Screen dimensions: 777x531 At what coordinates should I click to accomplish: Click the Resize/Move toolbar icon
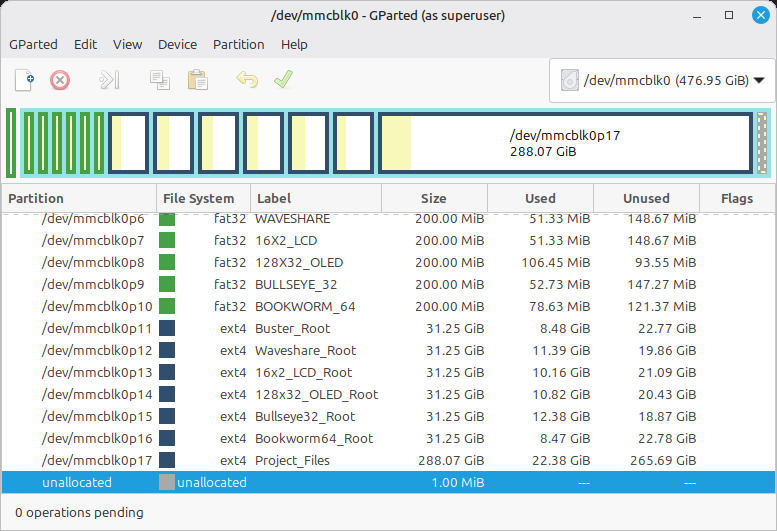[x=110, y=80]
